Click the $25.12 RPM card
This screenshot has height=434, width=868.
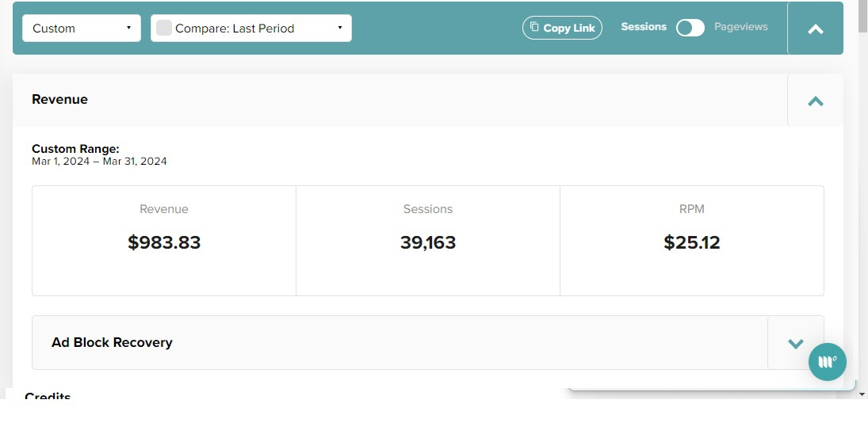coord(692,241)
